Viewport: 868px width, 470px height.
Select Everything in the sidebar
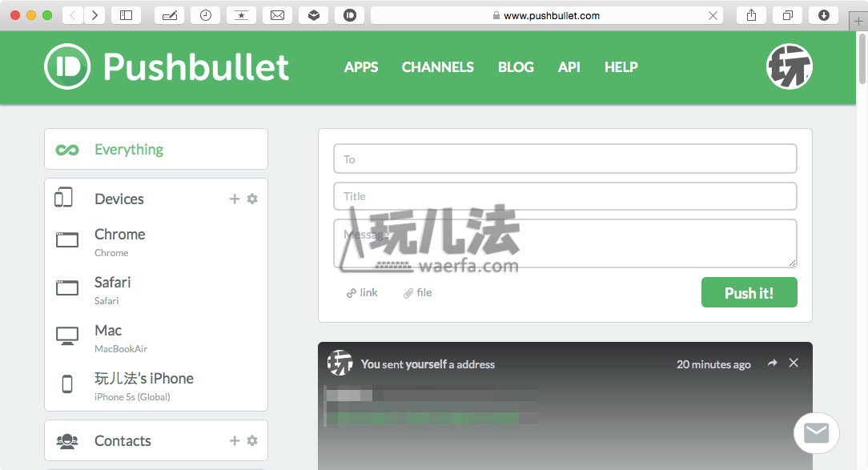pyautogui.click(x=156, y=150)
